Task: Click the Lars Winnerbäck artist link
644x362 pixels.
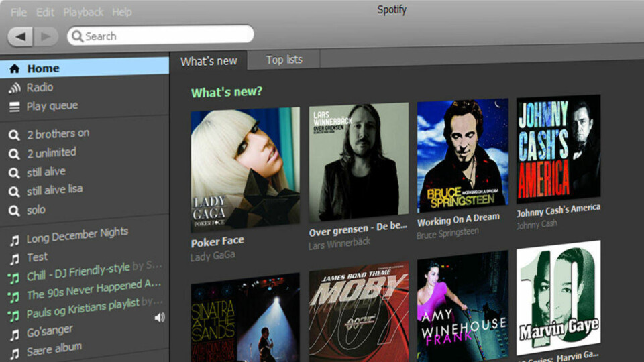Action: point(339,244)
